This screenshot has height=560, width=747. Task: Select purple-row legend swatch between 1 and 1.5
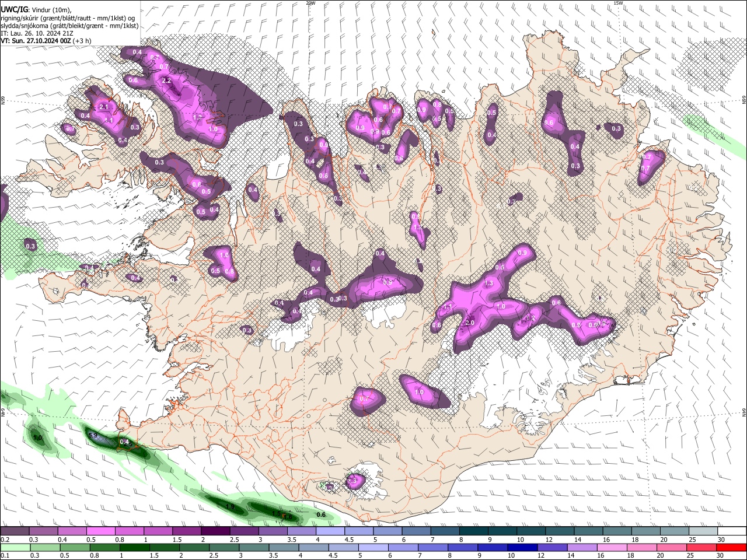tap(158, 531)
